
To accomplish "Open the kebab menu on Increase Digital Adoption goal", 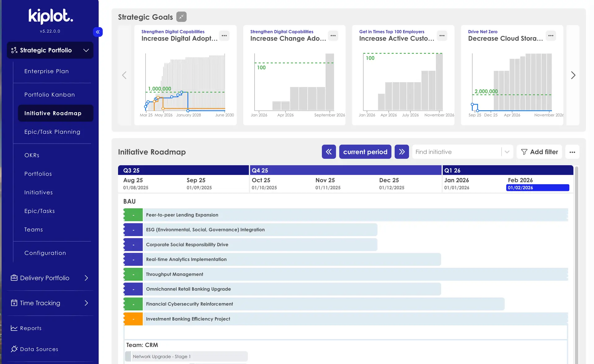I will [224, 36].
